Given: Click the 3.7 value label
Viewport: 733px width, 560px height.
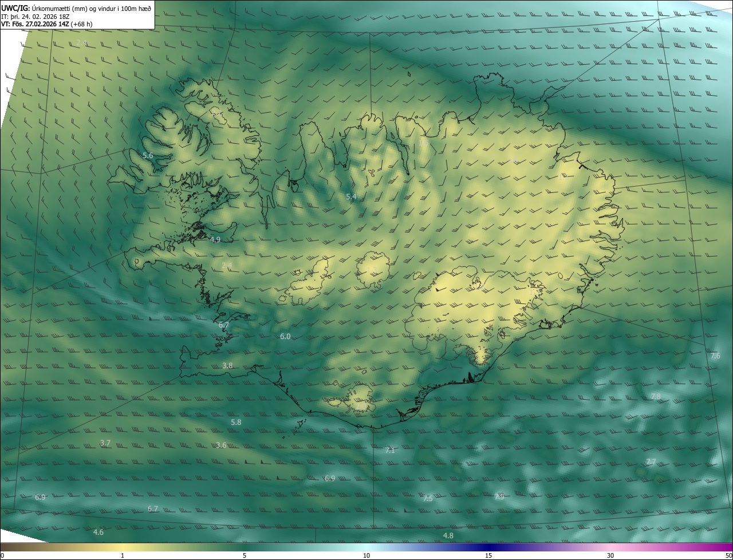Looking at the screenshot, I should click(105, 443).
